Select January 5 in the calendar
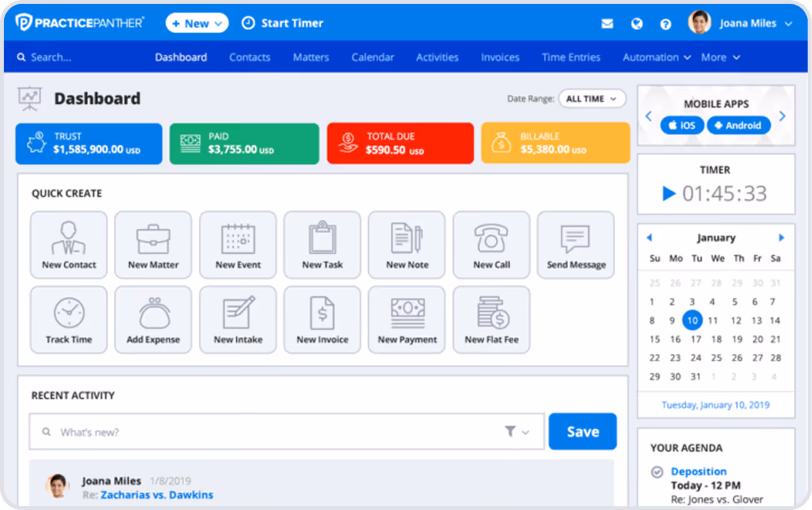This screenshot has width=812, height=510. point(734,302)
